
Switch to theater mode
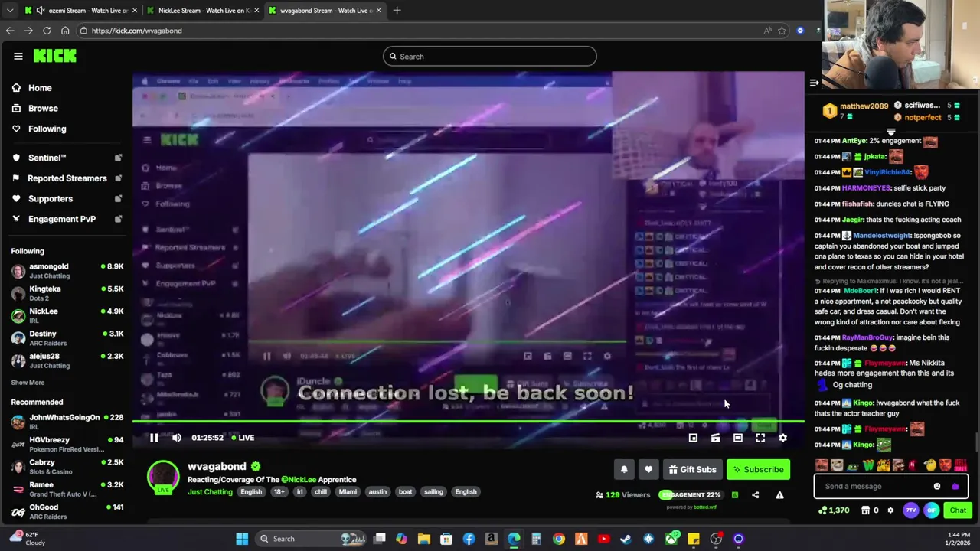(x=738, y=438)
